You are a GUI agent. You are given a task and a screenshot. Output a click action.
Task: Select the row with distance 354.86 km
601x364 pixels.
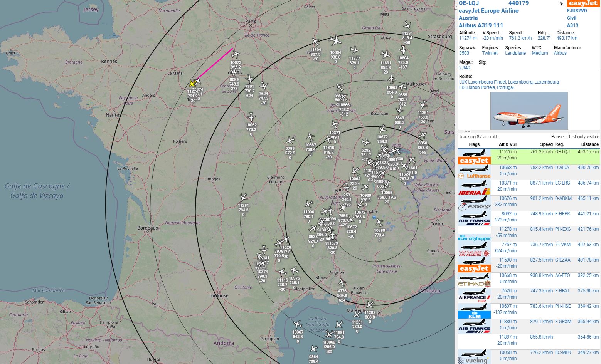click(529, 342)
